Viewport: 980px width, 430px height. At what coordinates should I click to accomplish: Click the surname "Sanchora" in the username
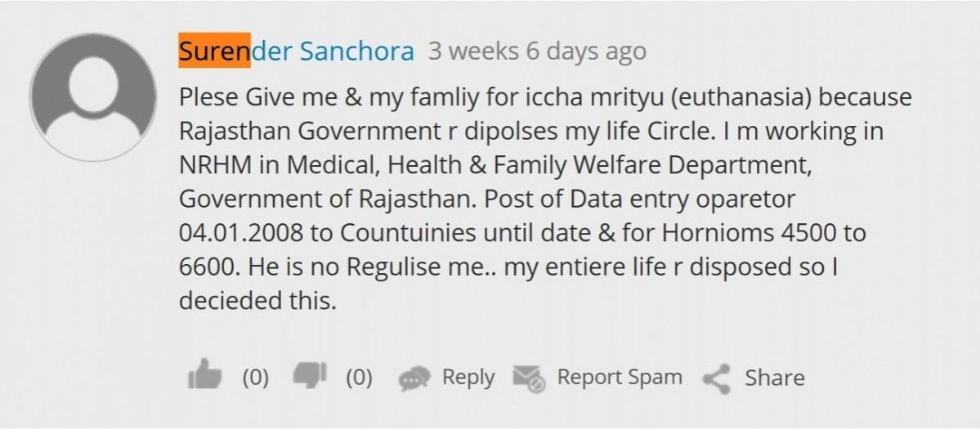click(x=357, y=52)
